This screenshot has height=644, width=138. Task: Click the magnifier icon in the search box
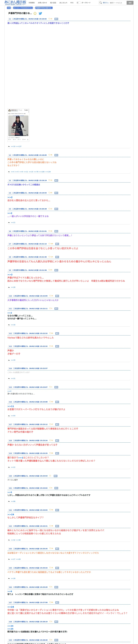101,3
